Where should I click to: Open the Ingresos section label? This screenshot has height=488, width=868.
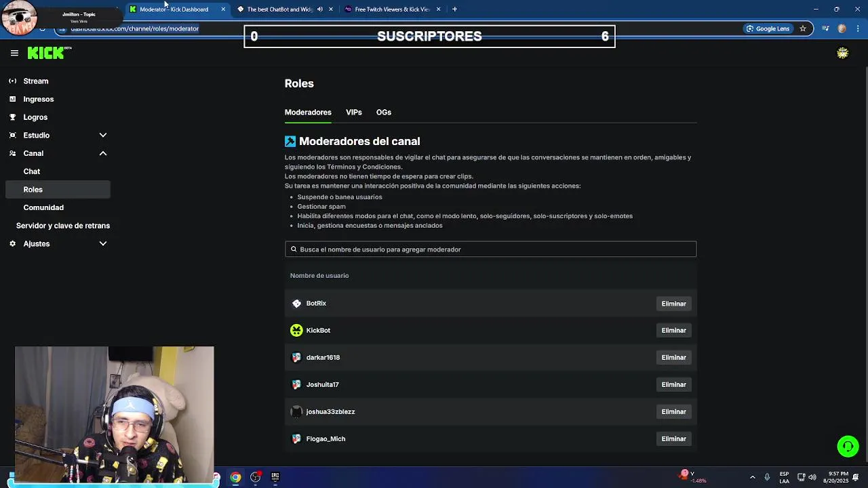point(38,99)
